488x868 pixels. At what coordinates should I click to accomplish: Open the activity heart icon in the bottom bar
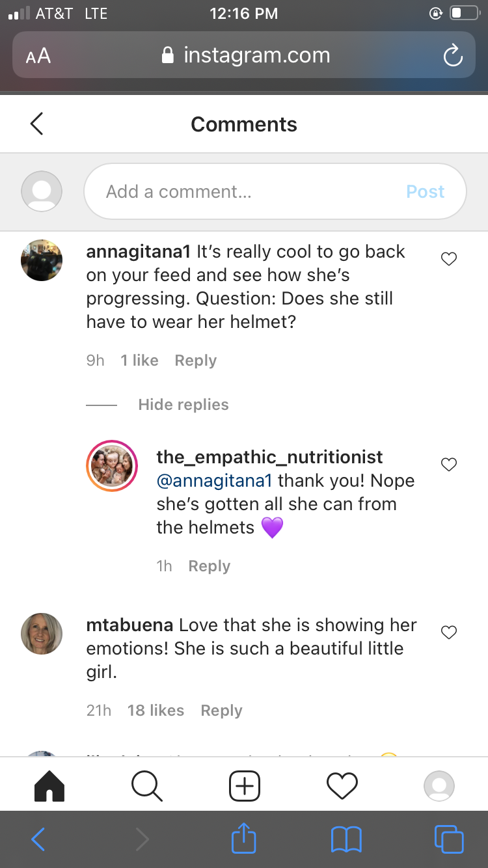342,786
